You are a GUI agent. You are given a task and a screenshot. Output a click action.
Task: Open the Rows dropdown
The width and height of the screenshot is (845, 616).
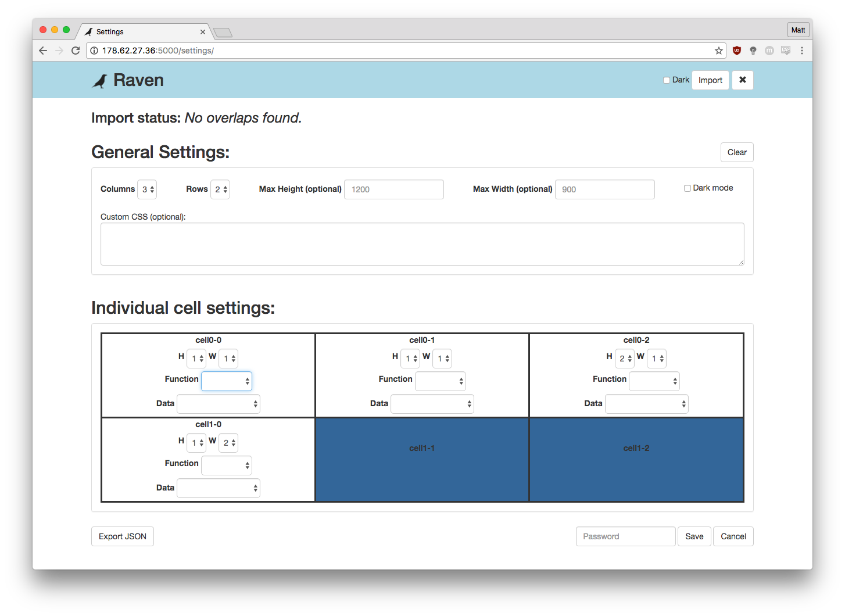click(220, 189)
